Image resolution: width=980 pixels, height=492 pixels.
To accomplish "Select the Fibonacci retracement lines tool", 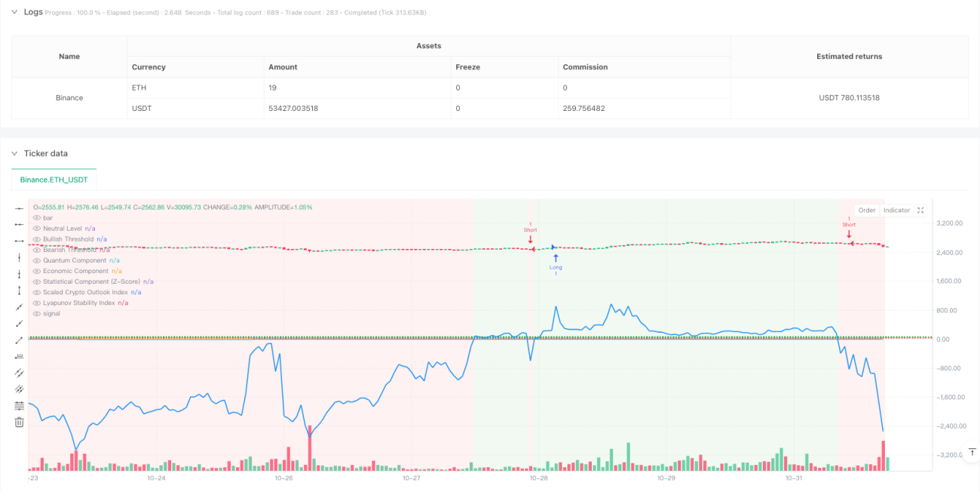I will click(x=19, y=406).
